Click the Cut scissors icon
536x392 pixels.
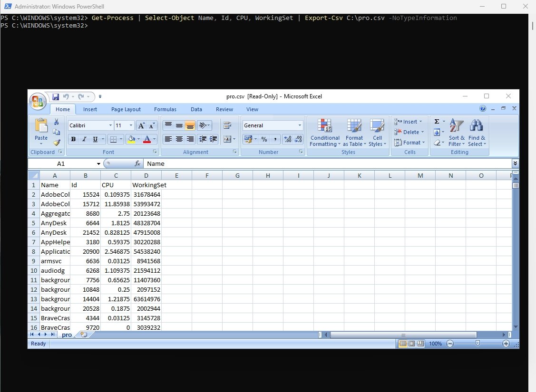coord(57,122)
